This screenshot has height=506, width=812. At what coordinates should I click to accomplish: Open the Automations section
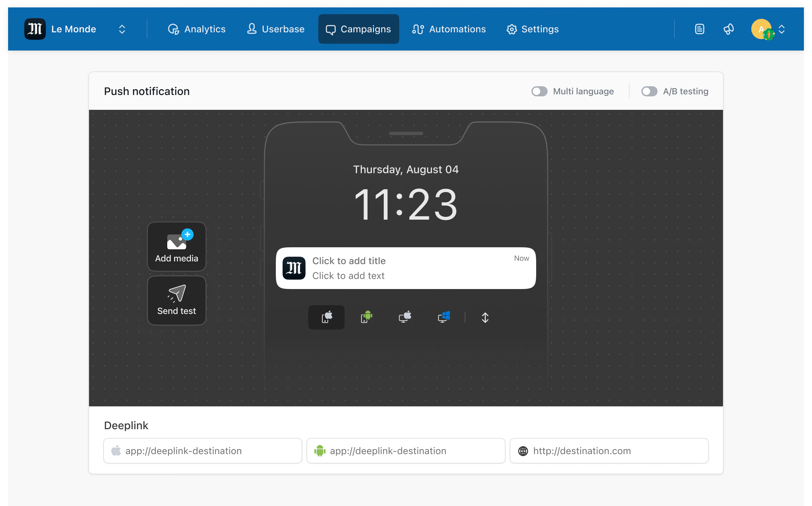click(x=448, y=29)
